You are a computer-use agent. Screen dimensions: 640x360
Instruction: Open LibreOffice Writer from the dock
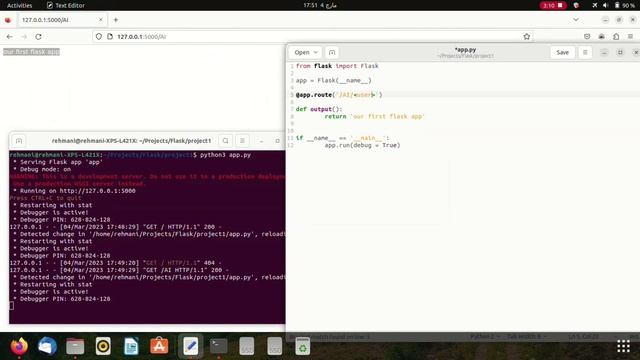[x=131, y=347]
